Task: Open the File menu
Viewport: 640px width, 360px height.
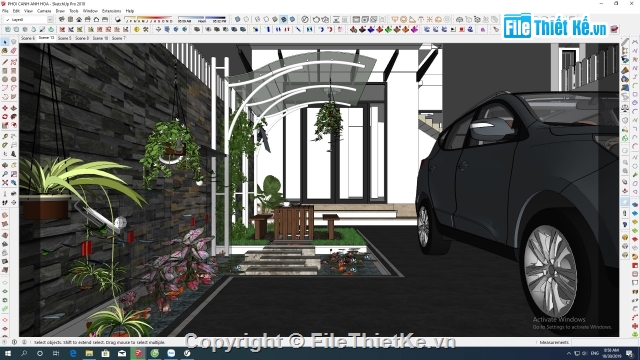Action: tap(5, 11)
